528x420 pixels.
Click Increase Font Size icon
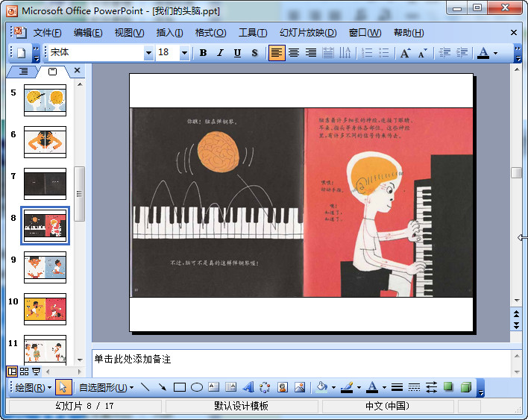coord(405,53)
